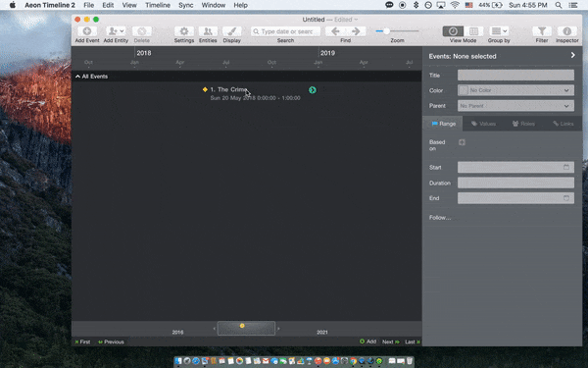Switch to the Values tab
The width and height of the screenshot is (588, 368).
(483, 124)
